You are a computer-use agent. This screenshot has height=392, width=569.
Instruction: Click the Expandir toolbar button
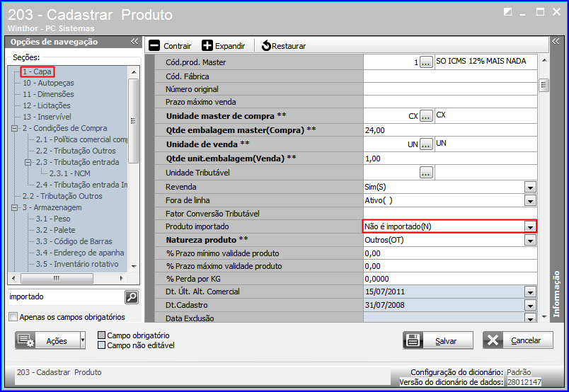(x=223, y=46)
